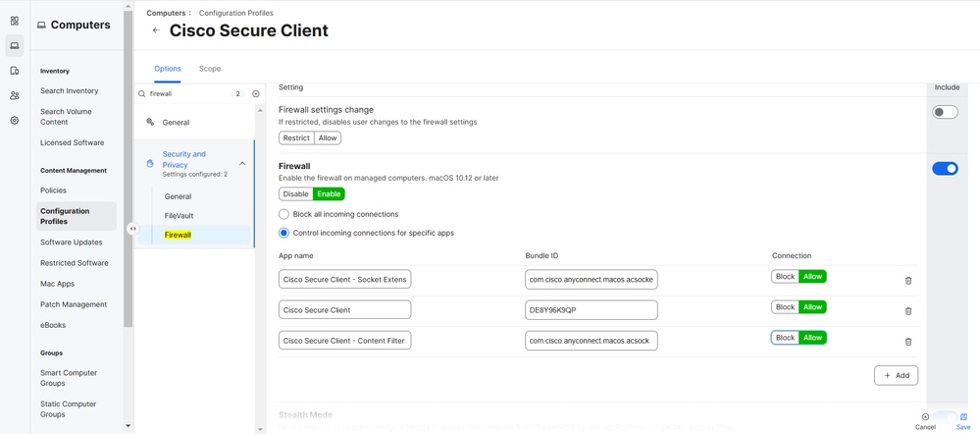Click the Save button
The height and width of the screenshot is (434, 980).
[x=963, y=421]
